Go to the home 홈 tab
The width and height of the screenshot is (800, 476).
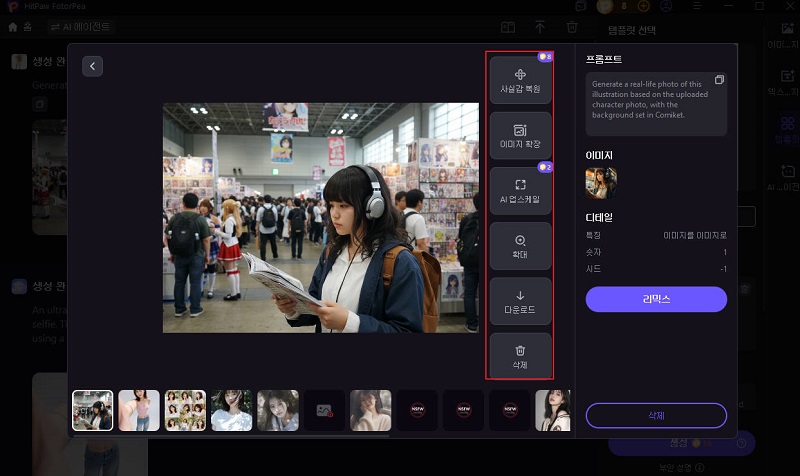pos(20,27)
